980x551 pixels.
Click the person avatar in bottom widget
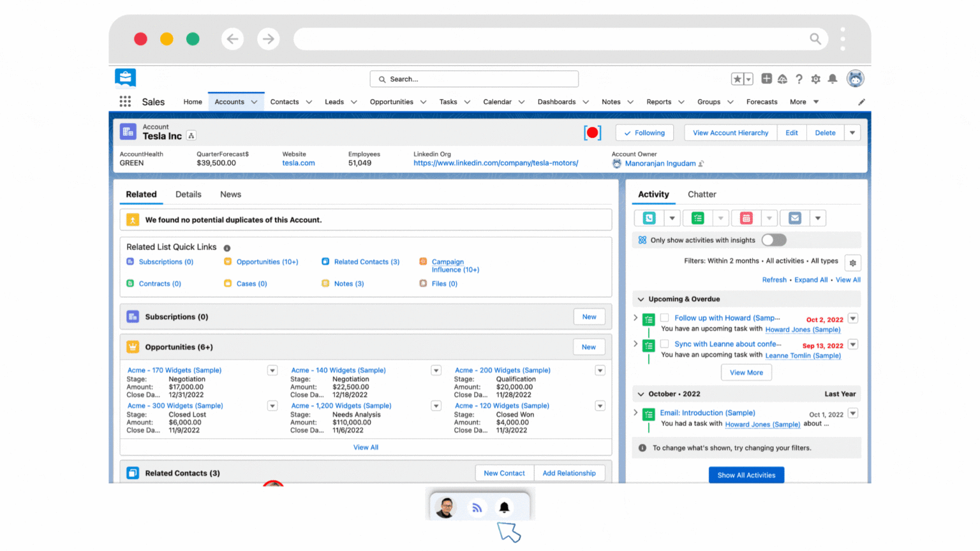[x=446, y=508]
